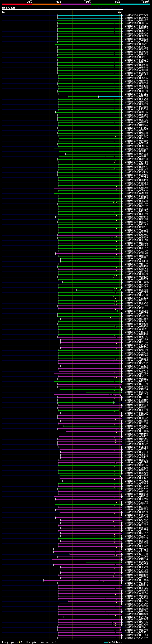Screen dimensions: 152x644
Task: Select the UniRef100_B9RYD9 label
Action: [136, 34]
